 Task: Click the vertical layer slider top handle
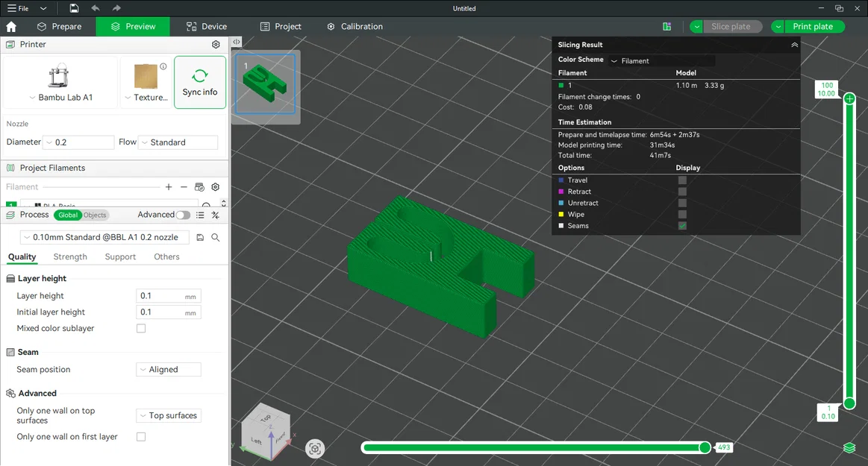tap(849, 99)
